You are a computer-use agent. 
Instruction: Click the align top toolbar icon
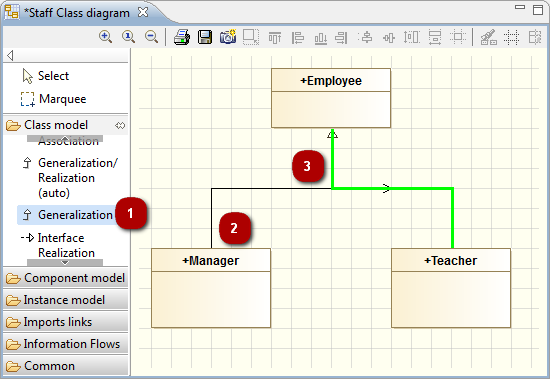pyautogui.click(x=275, y=37)
